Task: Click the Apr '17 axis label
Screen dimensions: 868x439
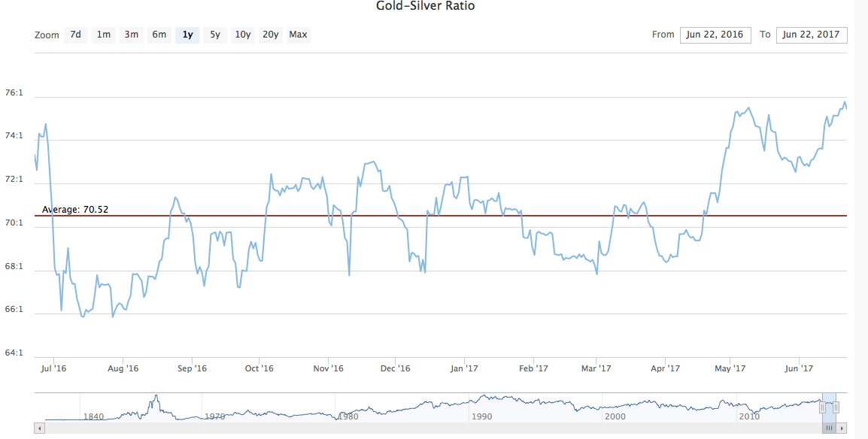Action: click(x=665, y=368)
